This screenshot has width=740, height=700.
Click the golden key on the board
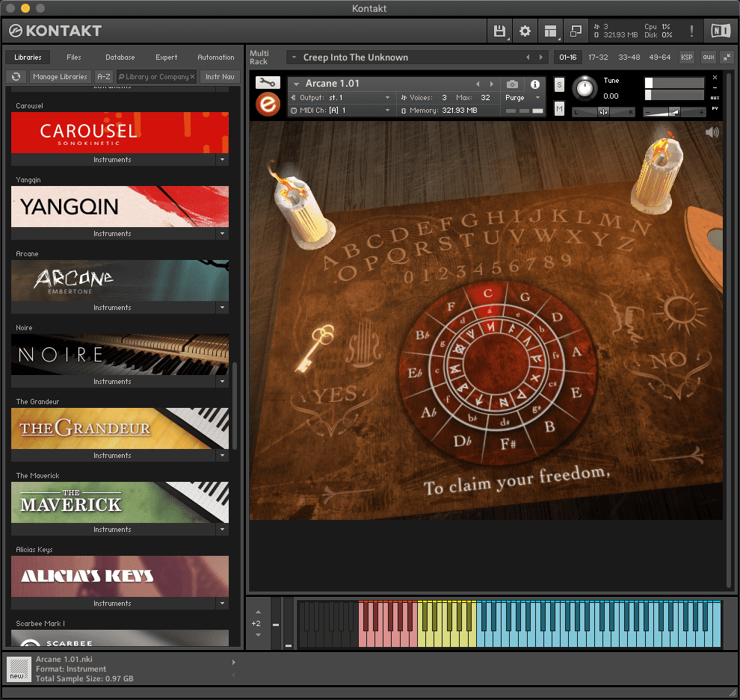315,348
